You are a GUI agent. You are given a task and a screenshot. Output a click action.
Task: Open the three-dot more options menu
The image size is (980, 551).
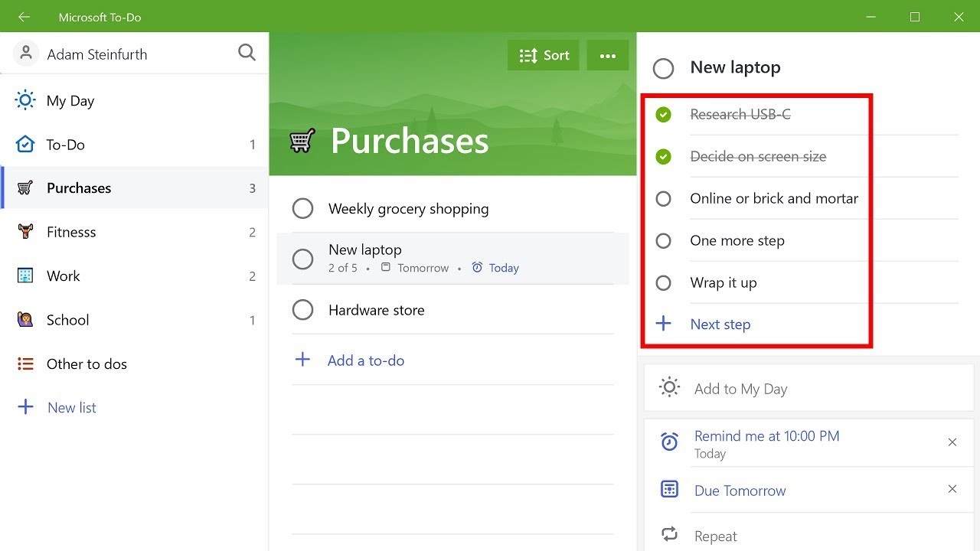point(608,55)
